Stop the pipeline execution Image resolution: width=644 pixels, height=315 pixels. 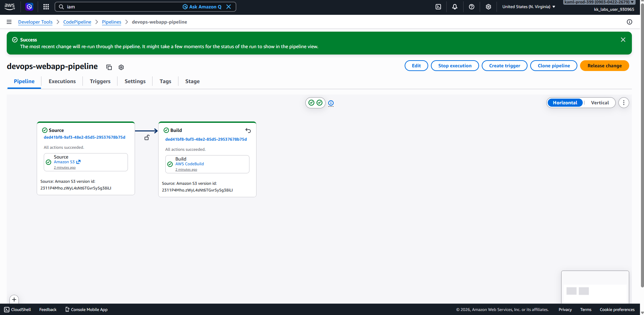pyautogui.click(x=455, y=66)
